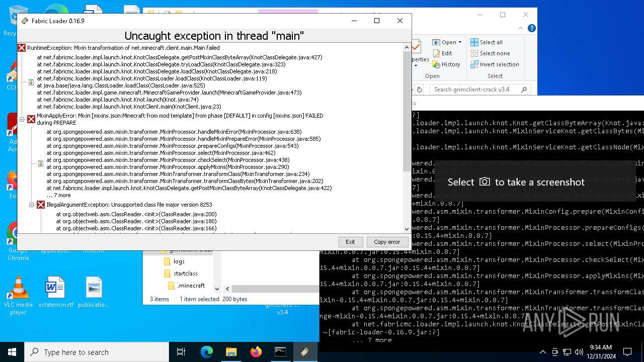Click History in the Explorer ribbon

coord(446,64)
